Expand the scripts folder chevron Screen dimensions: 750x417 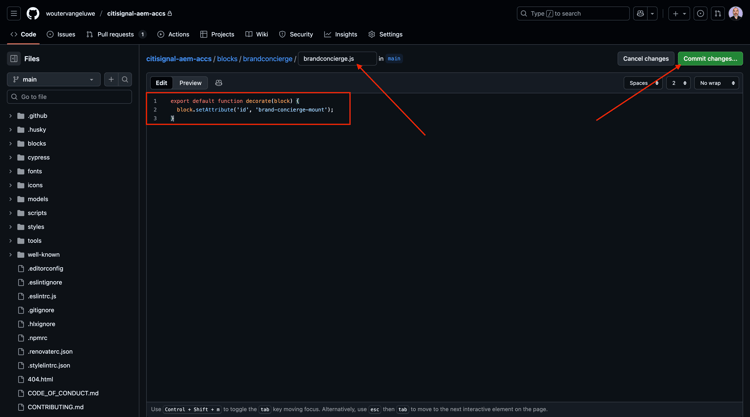click(x=11, y=213)
